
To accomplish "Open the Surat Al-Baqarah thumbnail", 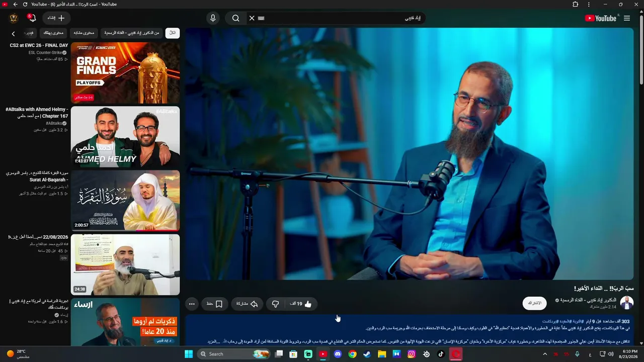I will coord(125,201).
